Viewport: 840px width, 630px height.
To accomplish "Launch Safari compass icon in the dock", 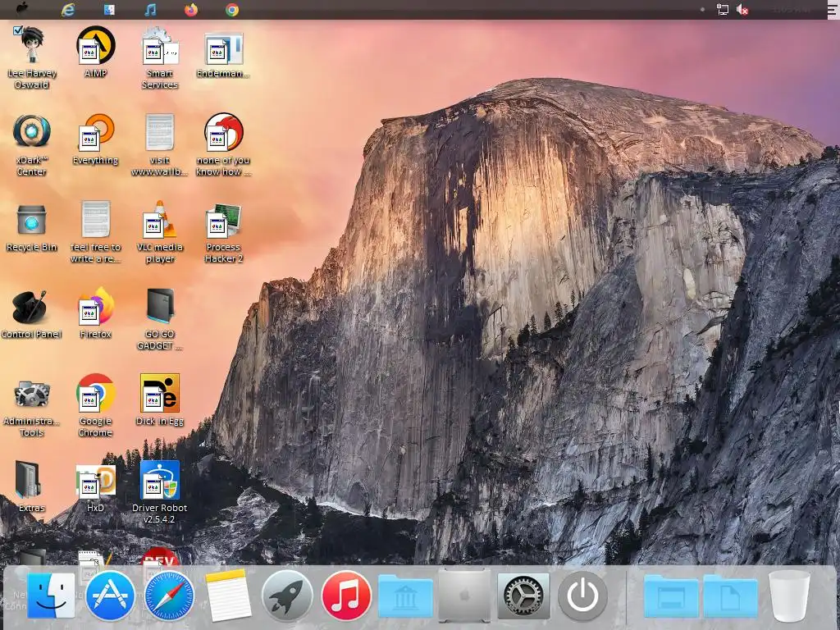I will click(x=169, y=596).
